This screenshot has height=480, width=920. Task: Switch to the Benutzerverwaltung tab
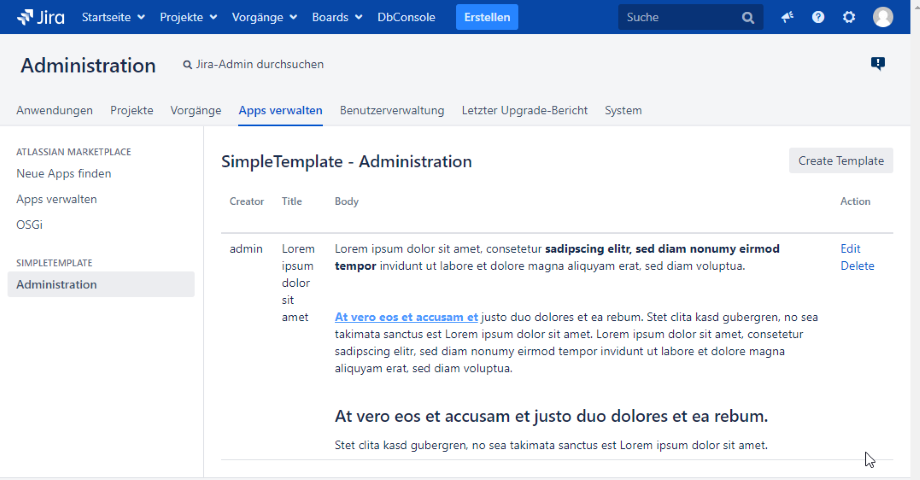point(392,110)
